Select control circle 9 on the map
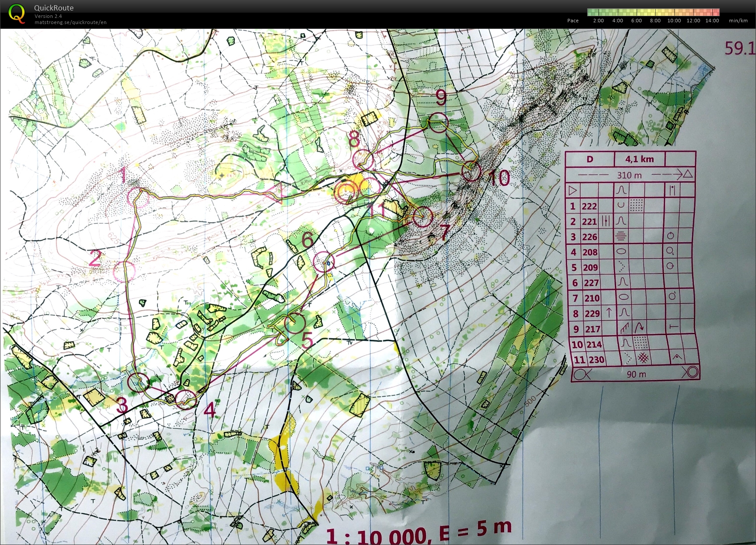756x545 pixels. 438,123
